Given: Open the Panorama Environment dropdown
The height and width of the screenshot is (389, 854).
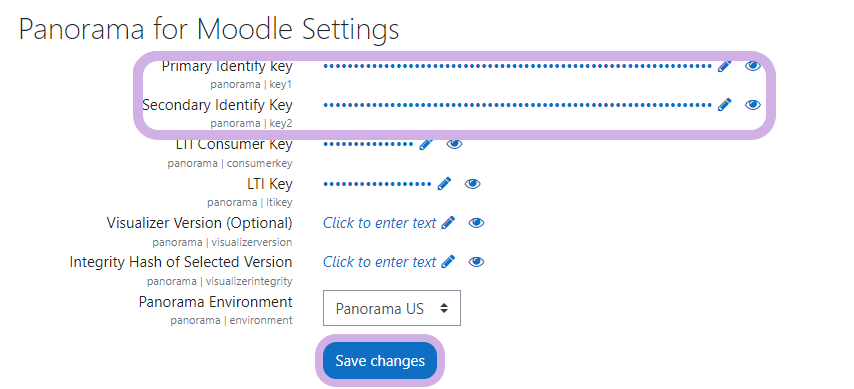Looking at the screenshot, I should pyautogui.click(x=392, y=308).
